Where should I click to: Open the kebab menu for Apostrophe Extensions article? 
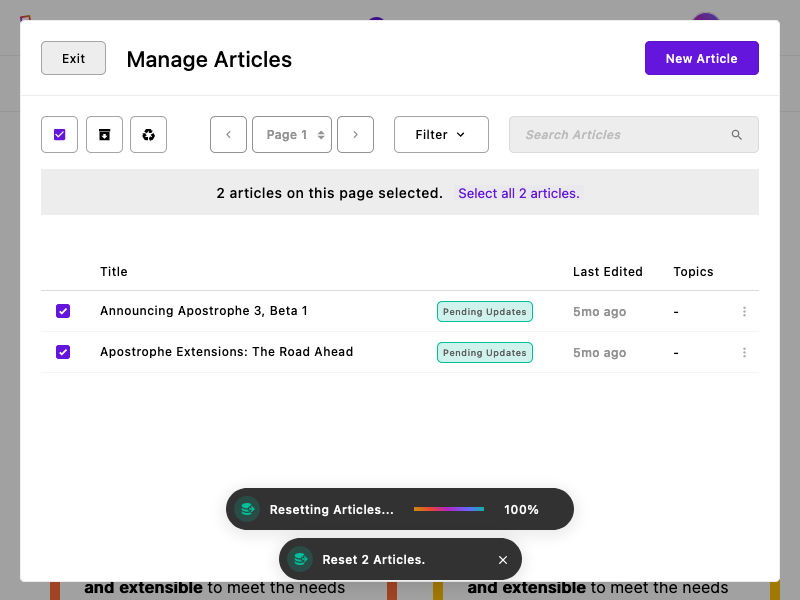(744, 352)
